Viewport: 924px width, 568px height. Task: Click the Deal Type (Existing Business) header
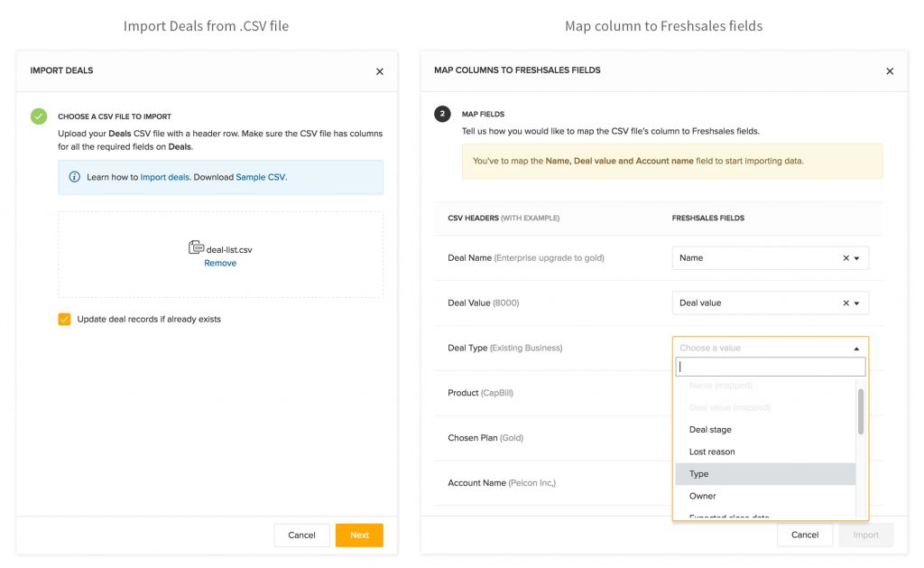[x=505, y=348]
